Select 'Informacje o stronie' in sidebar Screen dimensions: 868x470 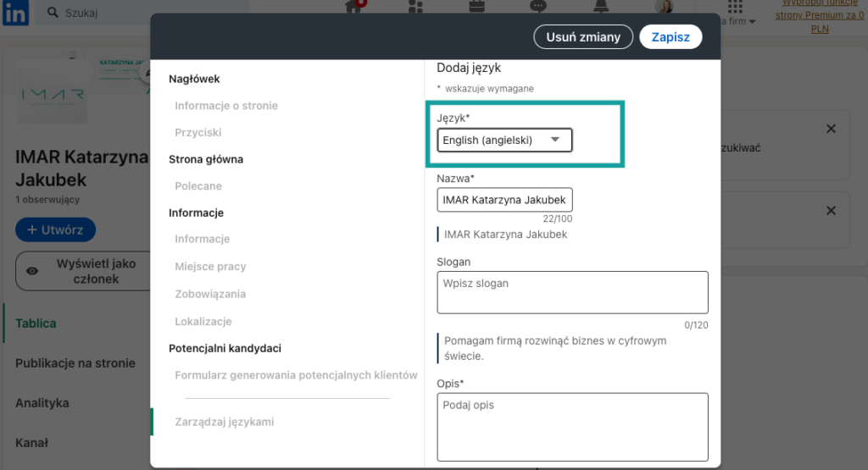[x=226, y=106]
